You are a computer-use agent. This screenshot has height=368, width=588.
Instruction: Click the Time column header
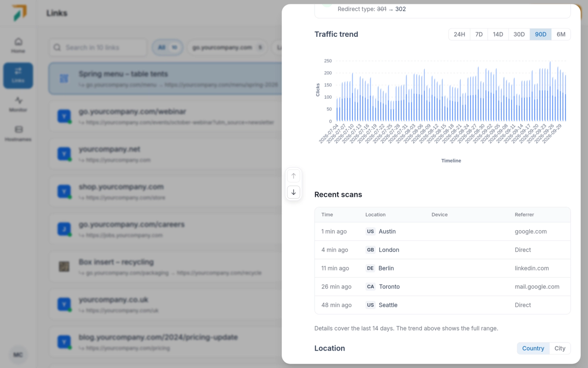tap(327, 214)
